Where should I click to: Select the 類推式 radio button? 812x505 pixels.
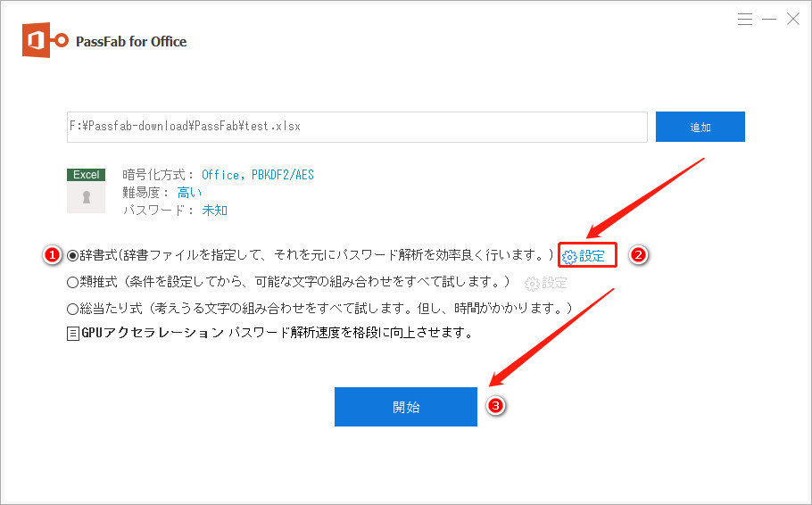72,282
